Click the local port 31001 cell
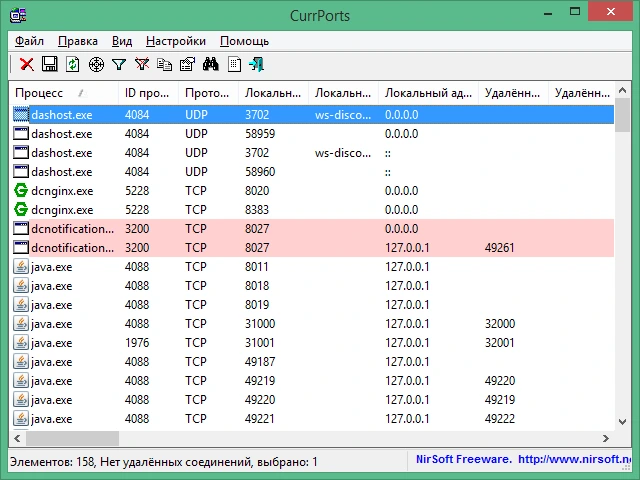Viewport: 640px width, 480px height. coord(260,342)
